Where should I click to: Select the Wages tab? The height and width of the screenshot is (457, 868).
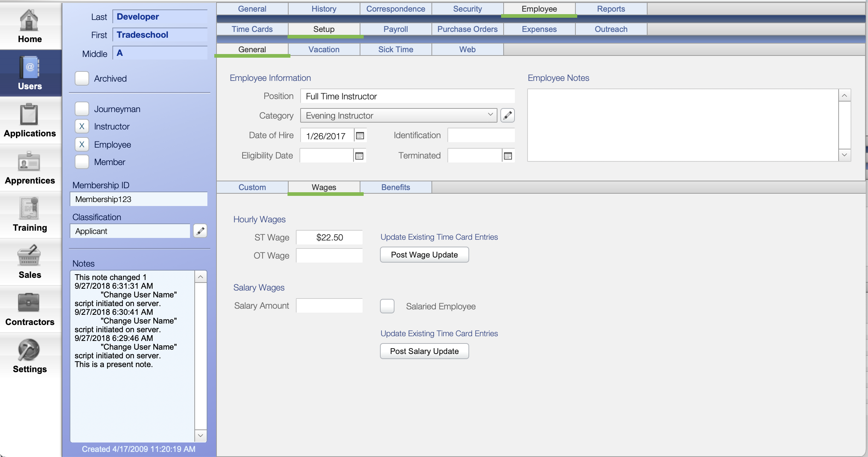tap(324, 187)
